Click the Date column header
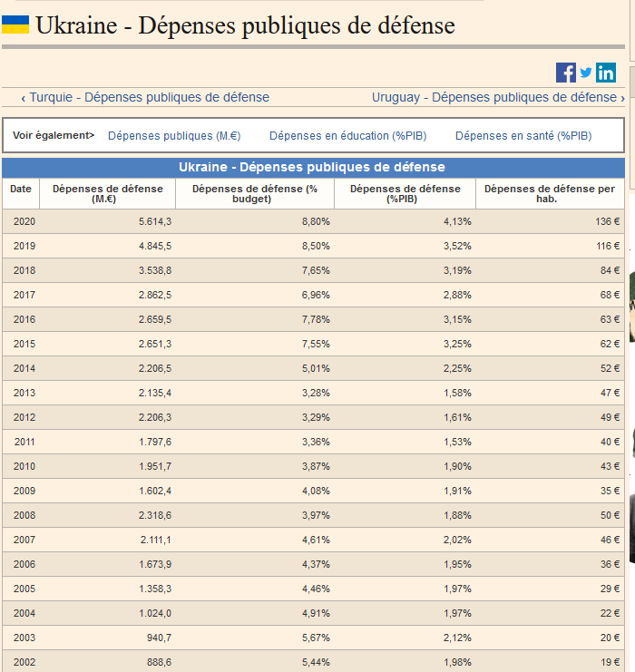635x672 pixels. click(x=21, y=194)
